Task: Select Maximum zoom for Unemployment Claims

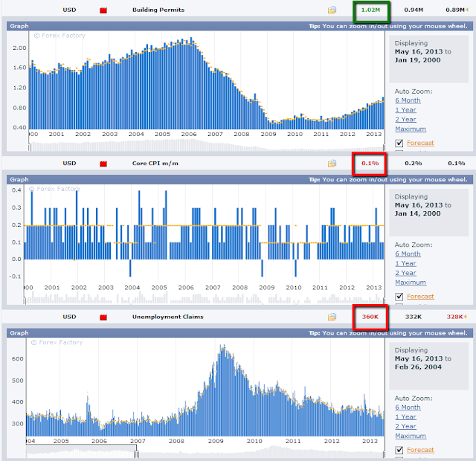Action: 410,436
